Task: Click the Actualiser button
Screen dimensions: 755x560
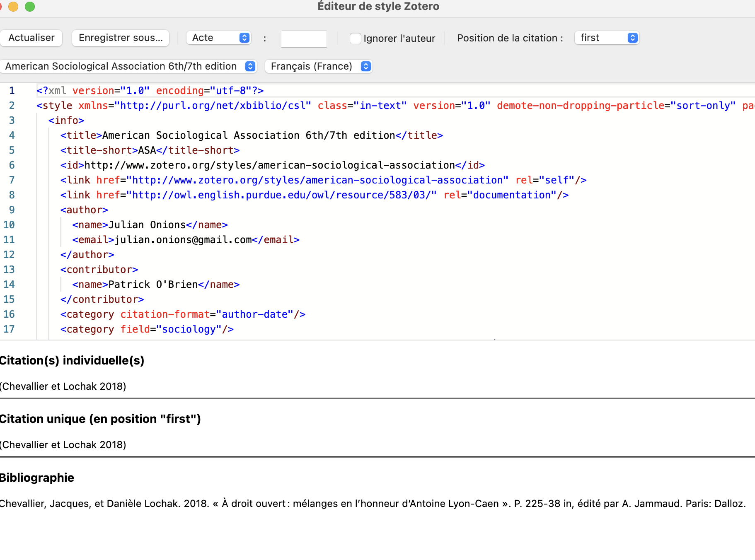Action: 31,38
